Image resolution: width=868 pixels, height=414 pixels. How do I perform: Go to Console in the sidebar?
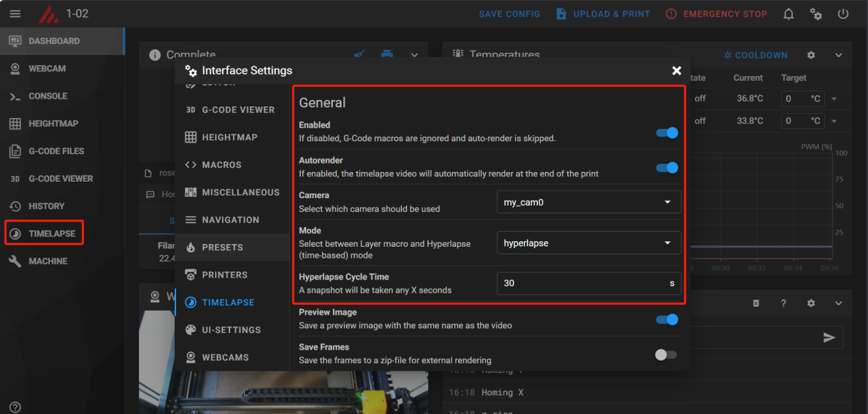[x=62, y=96]
